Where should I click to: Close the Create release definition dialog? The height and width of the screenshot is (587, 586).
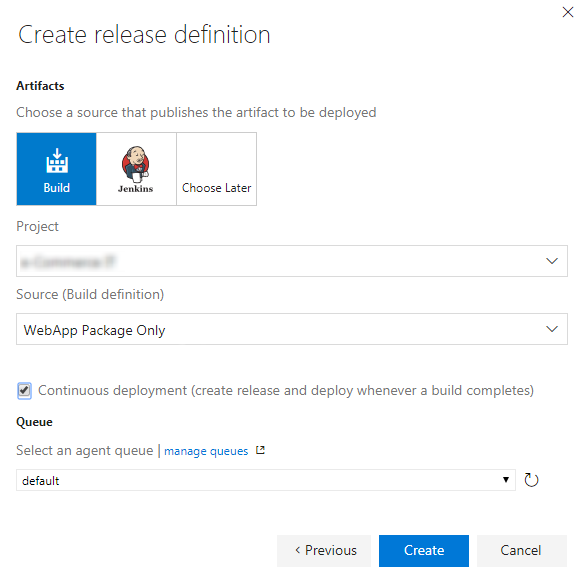[x=568, y=12]
